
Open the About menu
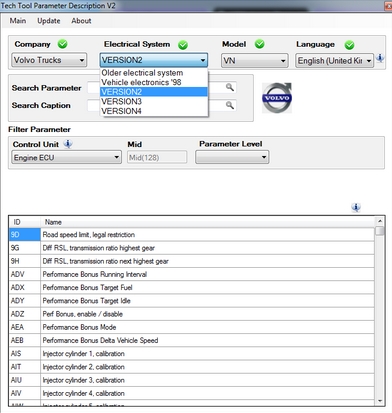coord(81,21)
